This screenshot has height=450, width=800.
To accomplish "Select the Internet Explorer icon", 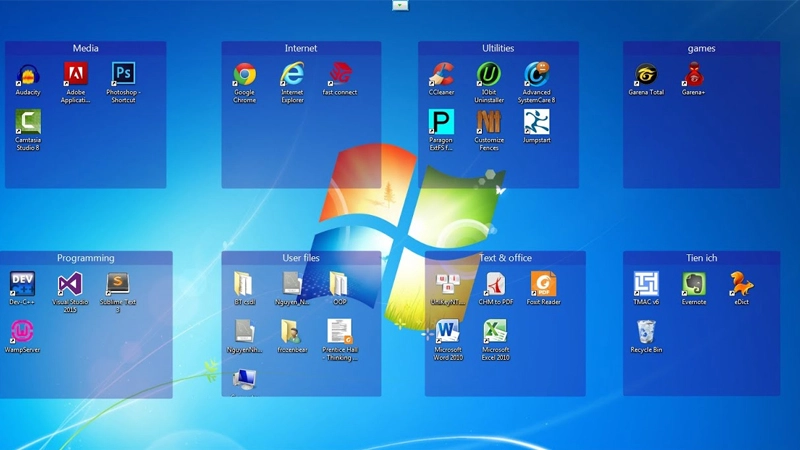I will pyautogui.click(x=292, y=74).
